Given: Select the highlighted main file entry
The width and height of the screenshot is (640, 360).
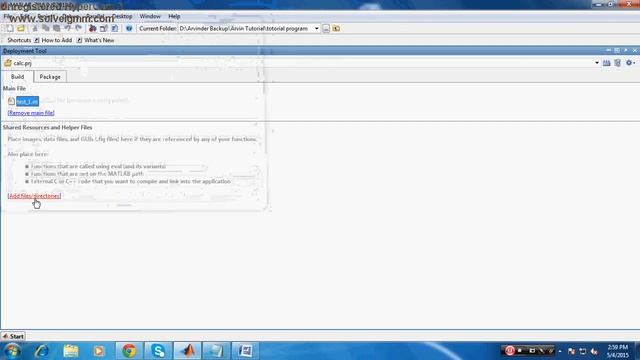Looking at the screenshot, I should coord(27,101).
